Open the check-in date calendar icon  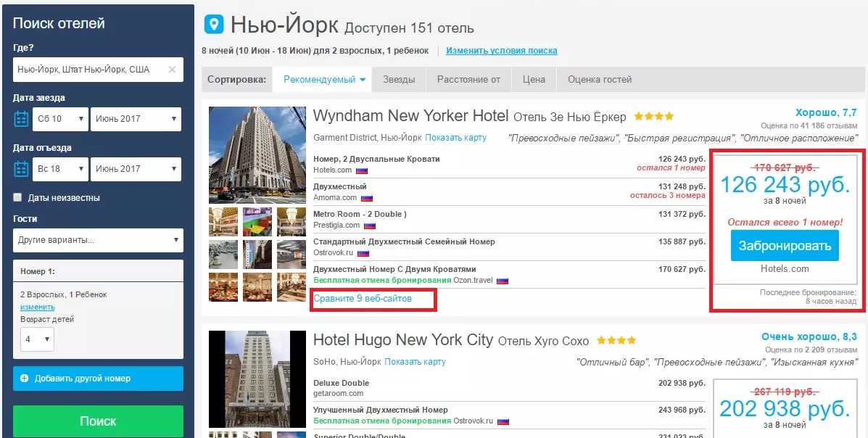click(21, 119)
